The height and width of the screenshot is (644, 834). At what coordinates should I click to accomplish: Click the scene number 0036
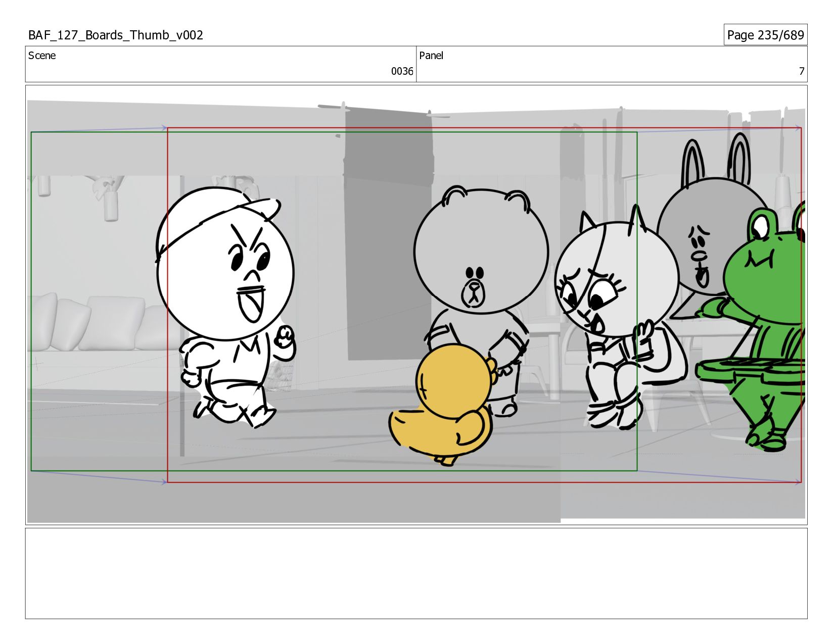tap(402, 71)
